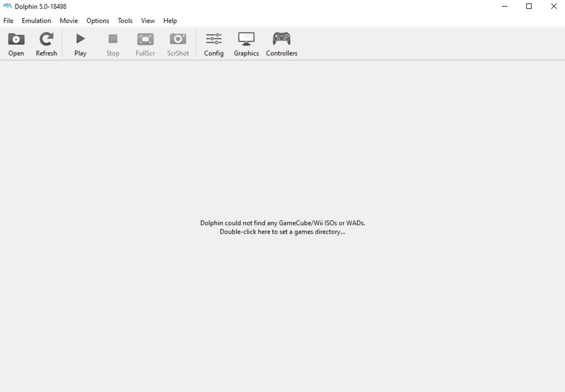Open the Help menu

pyautogui.click(x=170, y=21)
